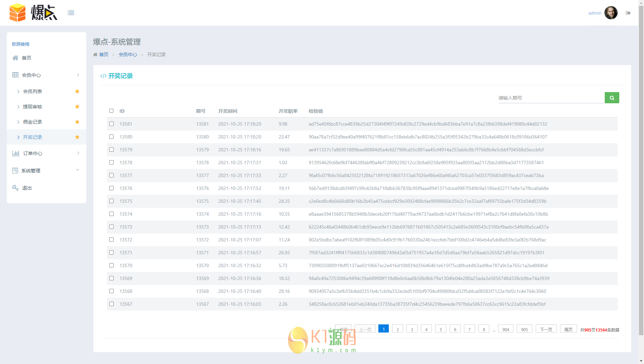
Task: Check the checkbox for row 13573
Action: tap(111, 227)
